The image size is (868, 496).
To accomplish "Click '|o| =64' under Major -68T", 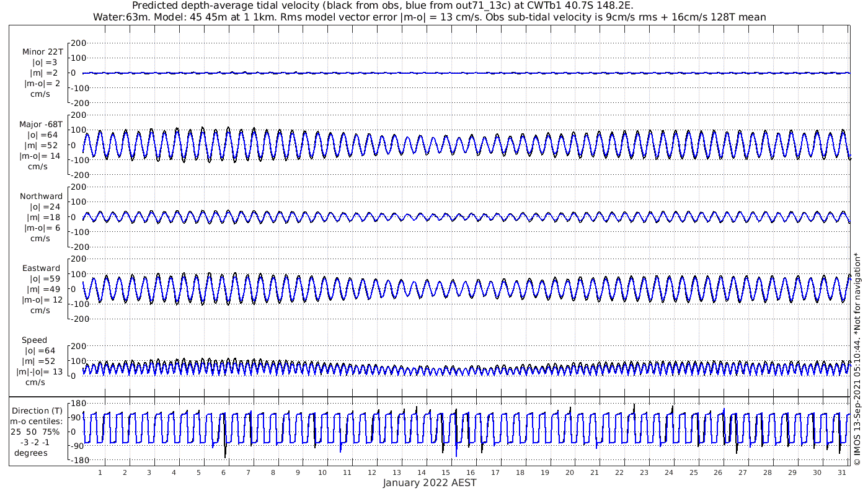I will (x=43, y=135).
